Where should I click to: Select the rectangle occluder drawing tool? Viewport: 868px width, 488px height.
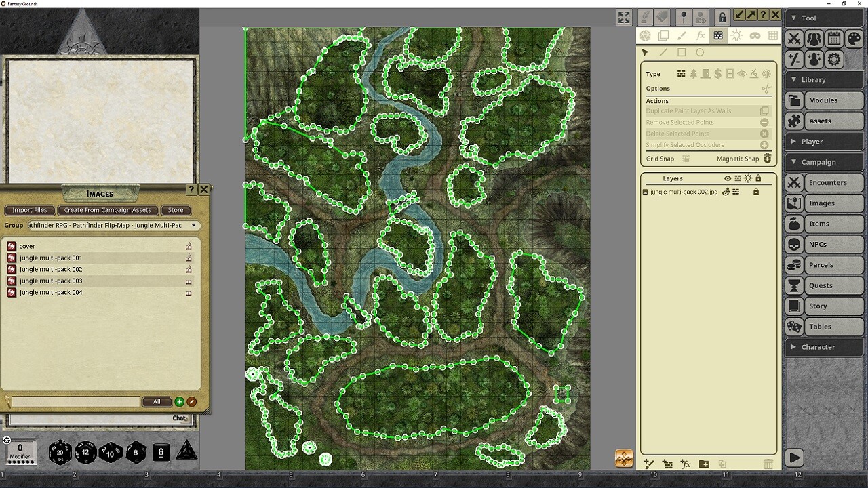682,52
